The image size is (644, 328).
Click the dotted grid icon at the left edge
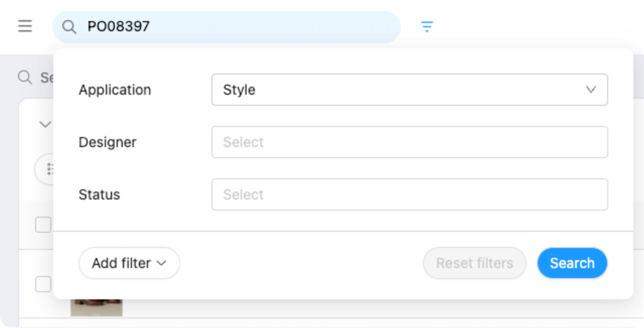tap(49, 169)
